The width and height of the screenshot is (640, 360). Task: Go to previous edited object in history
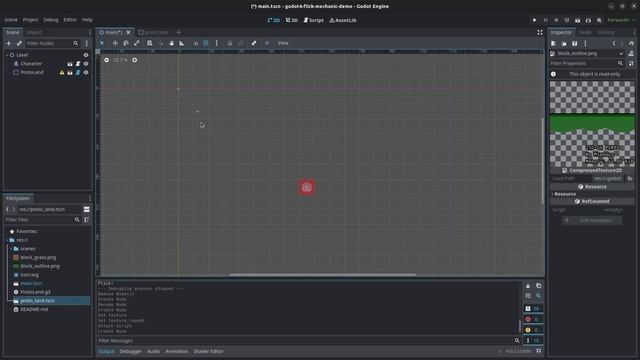[614, 43]
